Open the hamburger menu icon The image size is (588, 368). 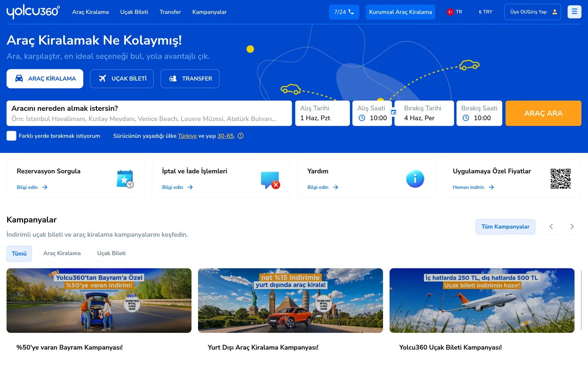point(574,12)
